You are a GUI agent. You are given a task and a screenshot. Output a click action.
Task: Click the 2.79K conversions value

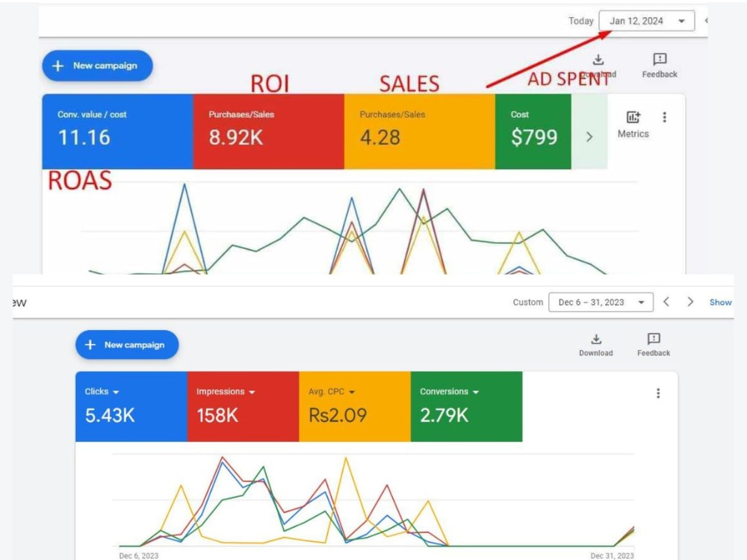(444, 415)
